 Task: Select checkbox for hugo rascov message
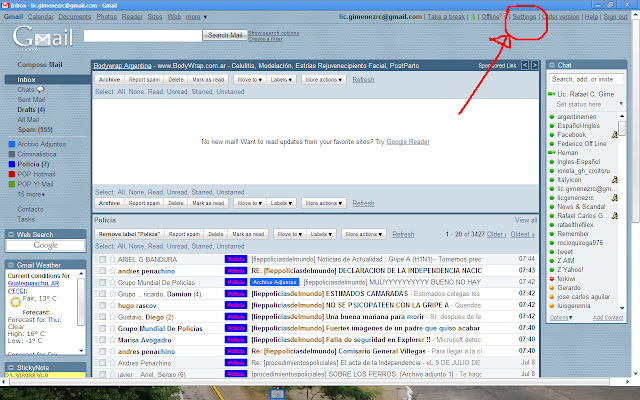coord(102,305)
